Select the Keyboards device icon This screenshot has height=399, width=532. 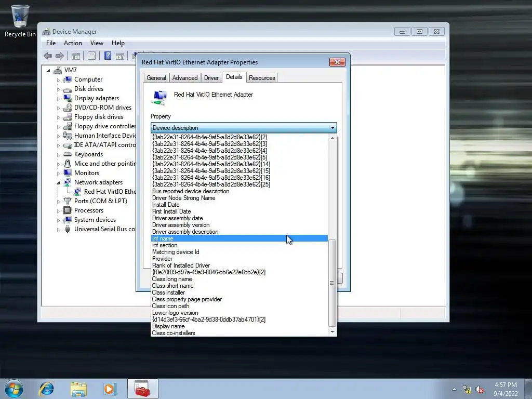click(68, 154)
